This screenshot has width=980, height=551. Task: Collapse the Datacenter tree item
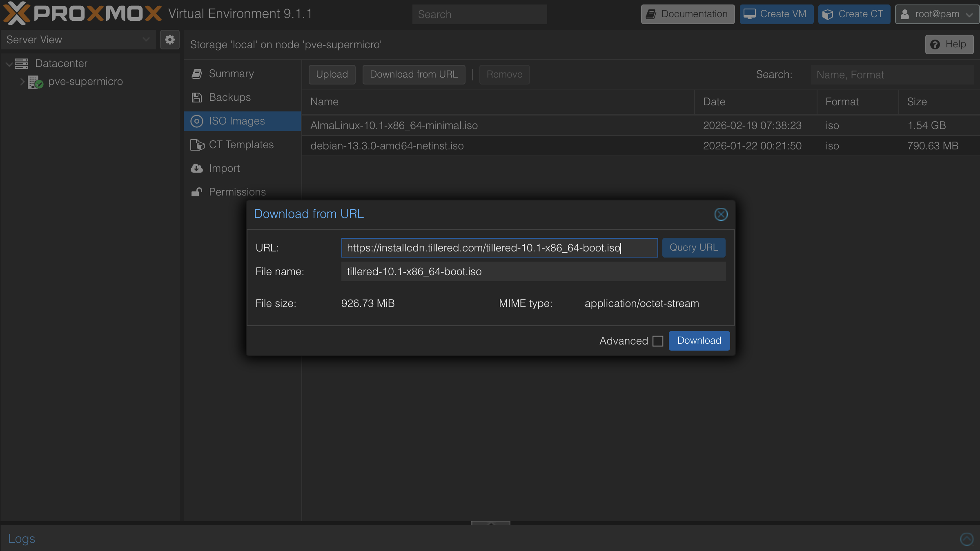8,64
